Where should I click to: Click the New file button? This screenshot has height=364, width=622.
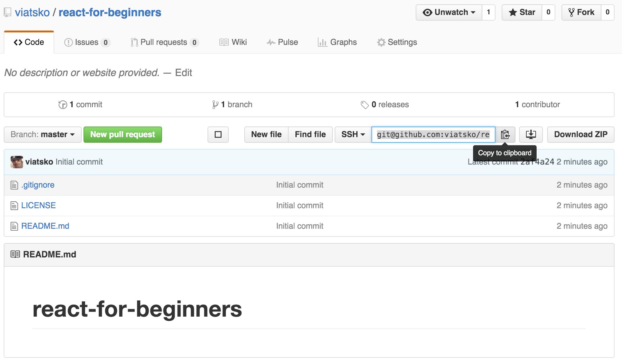pyautogui.click(x=266, y=135)
